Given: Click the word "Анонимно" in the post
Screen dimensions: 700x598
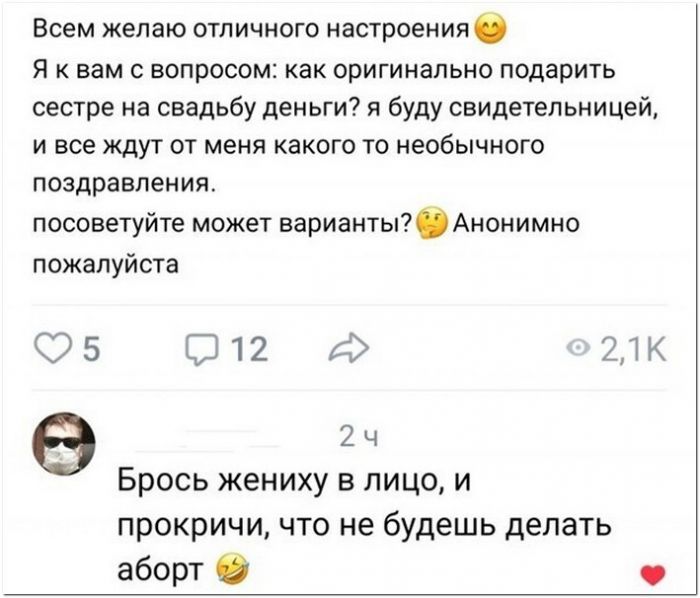Looking at the screenshot, I should (516, 223).
